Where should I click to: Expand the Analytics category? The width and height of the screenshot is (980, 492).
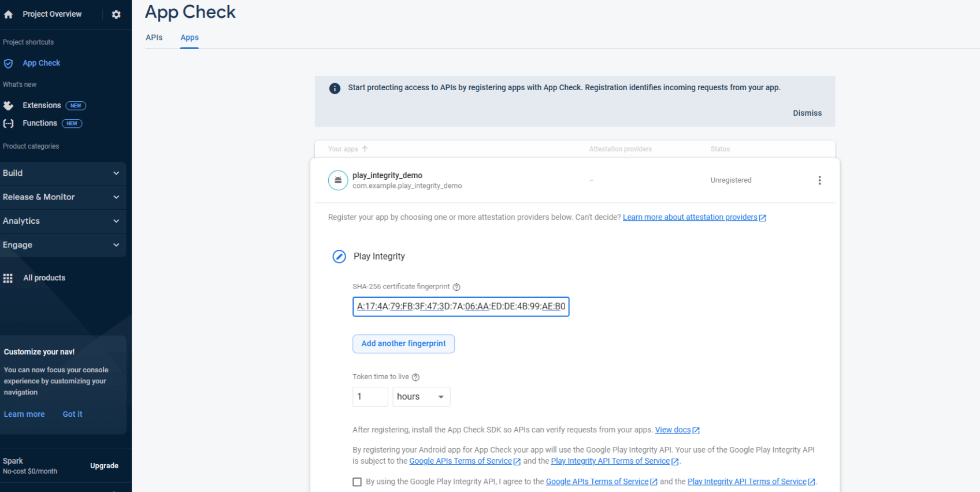point(62,221)
